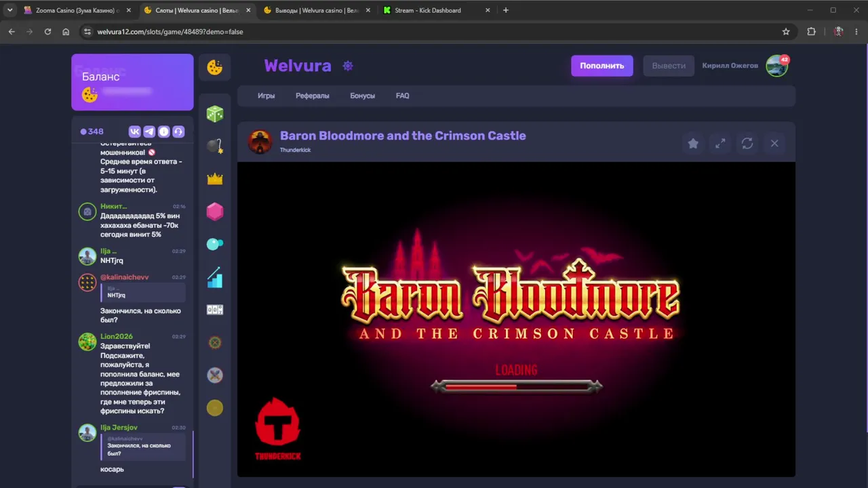Close the Zooma Casino tab
The image size is (868, 488).
128,10
